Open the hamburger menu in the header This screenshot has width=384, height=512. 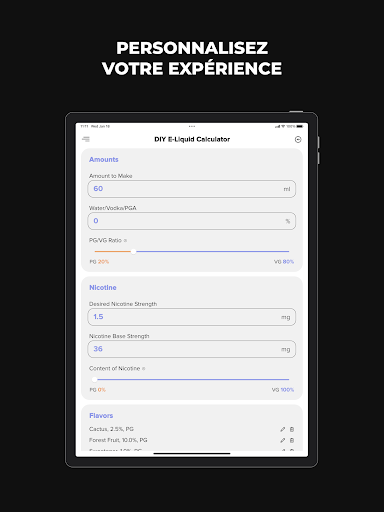(x=86, y=139)
